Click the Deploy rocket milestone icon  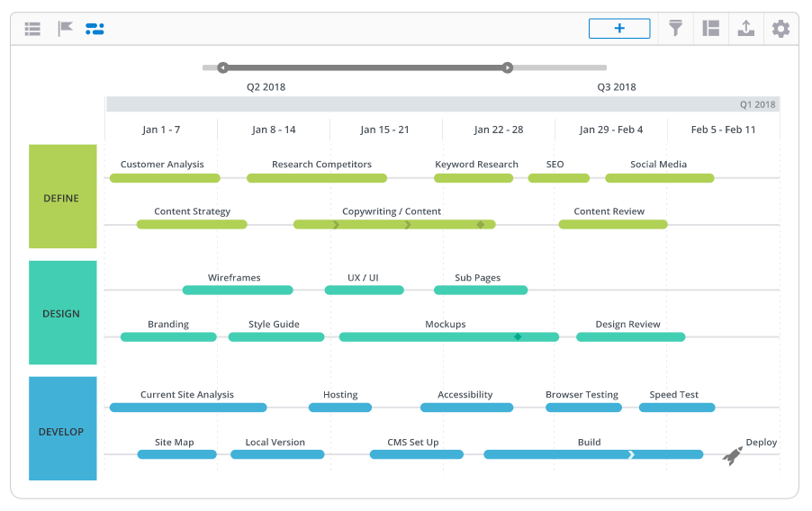point(732,456)
